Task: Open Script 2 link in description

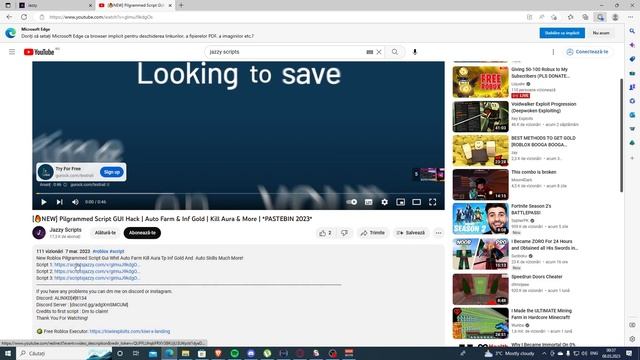Action: [x=97, y=271]
